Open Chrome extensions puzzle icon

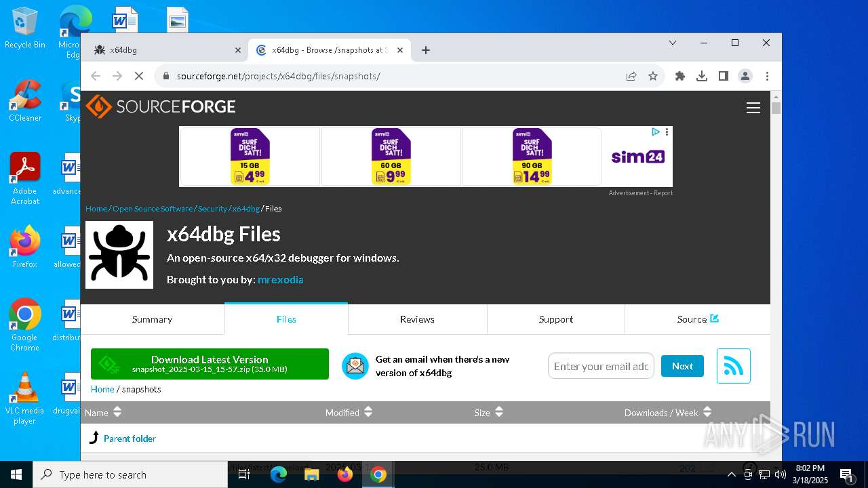680,76
